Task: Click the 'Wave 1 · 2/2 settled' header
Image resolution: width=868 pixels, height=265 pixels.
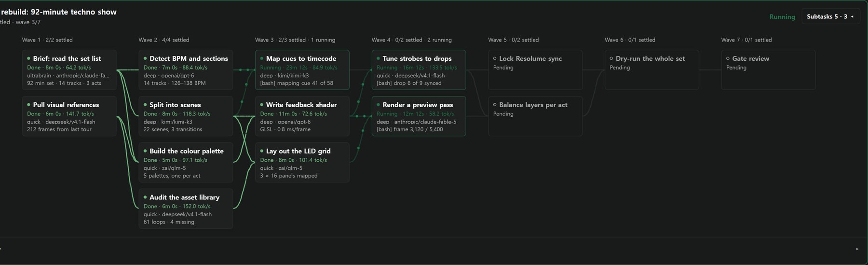Action: (x=47, y=40)
